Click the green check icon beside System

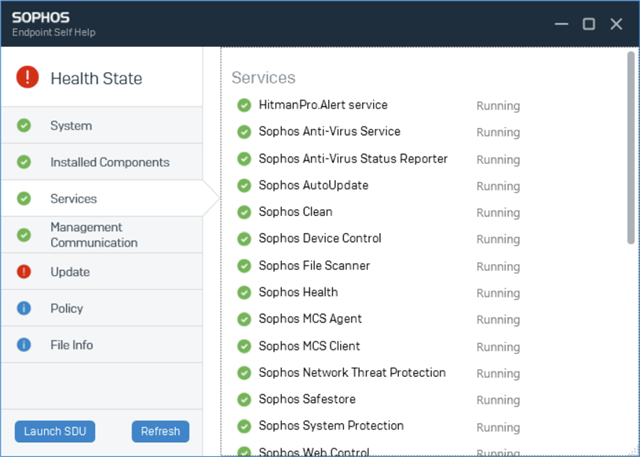[x=24, y=125]
